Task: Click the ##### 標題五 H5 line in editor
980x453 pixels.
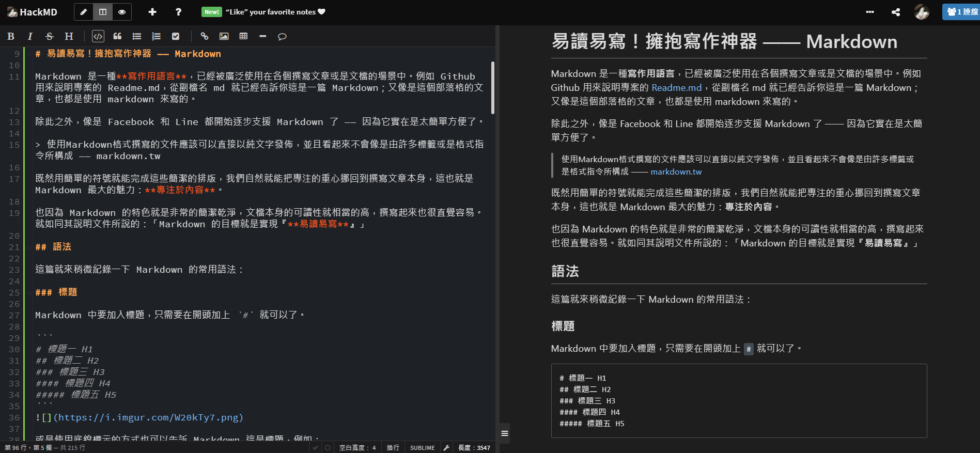Action: click(76, 395)
